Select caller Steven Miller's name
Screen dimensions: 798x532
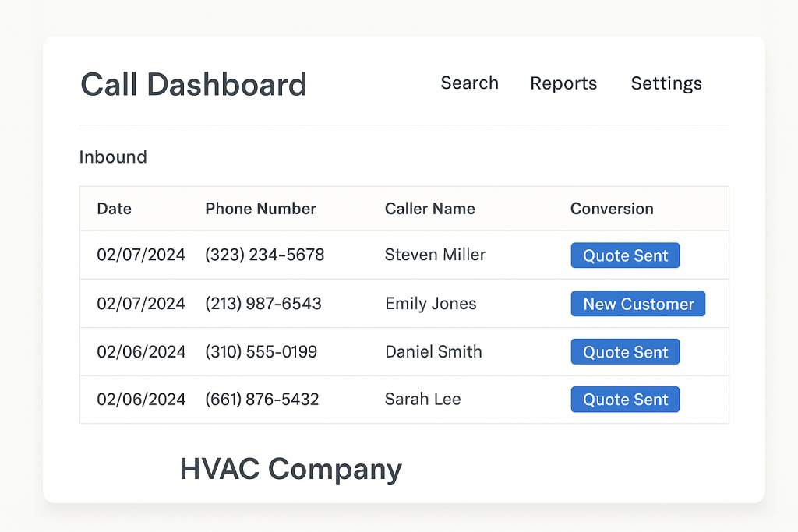pyautogui.click(x=435, y=255)
